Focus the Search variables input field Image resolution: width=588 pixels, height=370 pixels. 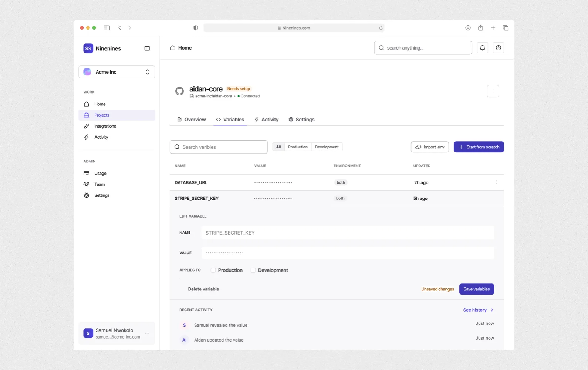click(219, 147)
